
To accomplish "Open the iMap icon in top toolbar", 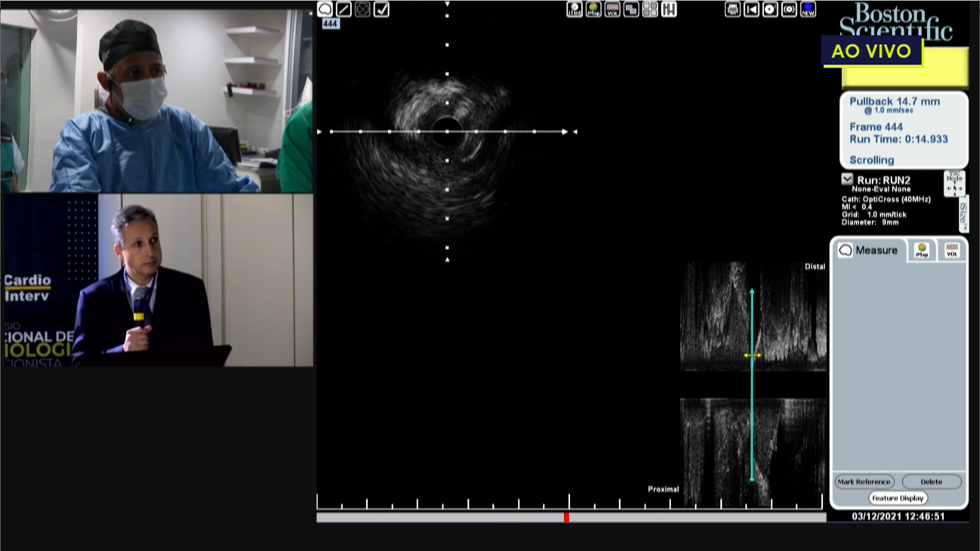I will [593, 9].
